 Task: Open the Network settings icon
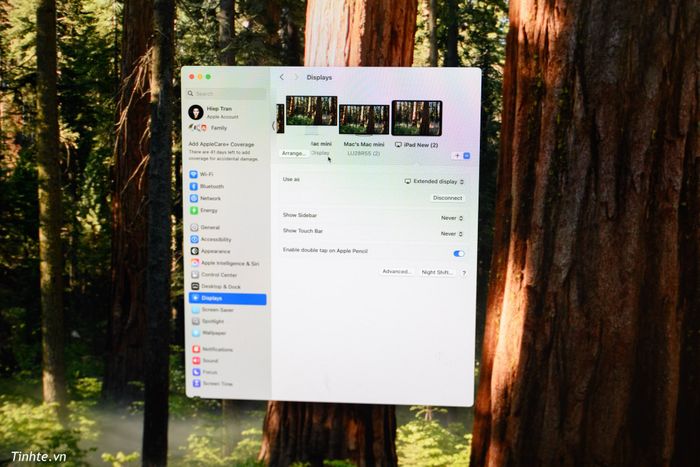coord(194,198)
